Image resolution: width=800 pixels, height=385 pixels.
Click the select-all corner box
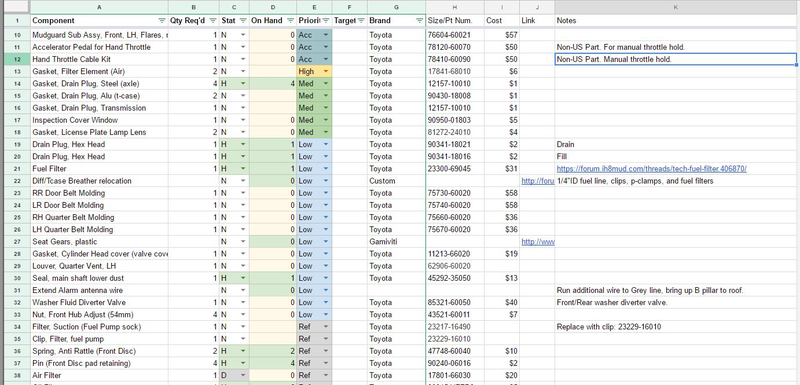click(15, 7)
